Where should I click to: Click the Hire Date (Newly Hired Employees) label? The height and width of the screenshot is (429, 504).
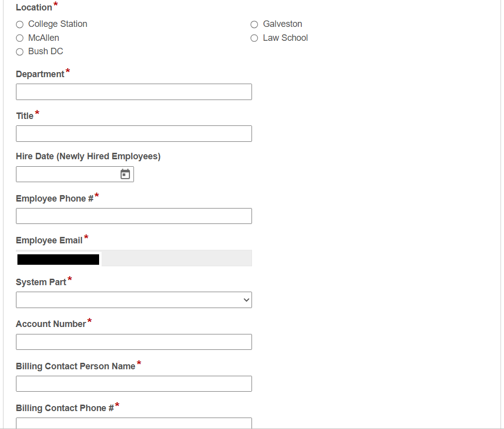(88, 156)
